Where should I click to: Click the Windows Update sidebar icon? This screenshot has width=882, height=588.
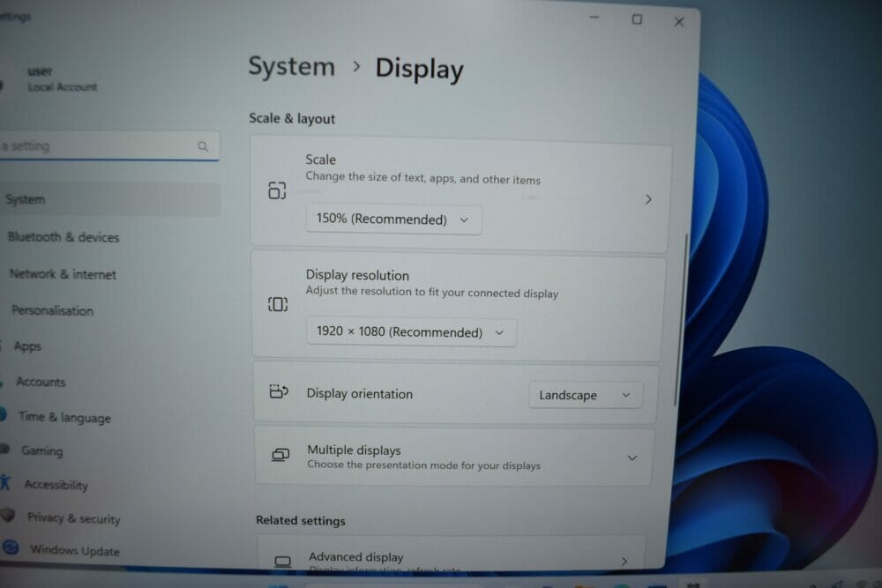click(11, 547)
